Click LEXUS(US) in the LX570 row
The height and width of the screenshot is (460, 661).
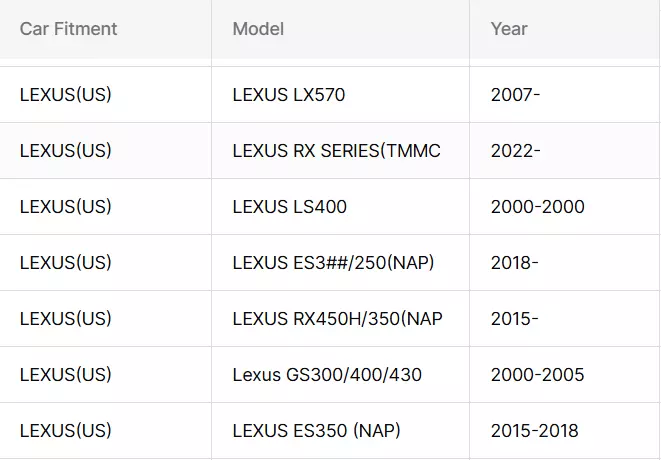pyautogui.click(x=65, y=94)
